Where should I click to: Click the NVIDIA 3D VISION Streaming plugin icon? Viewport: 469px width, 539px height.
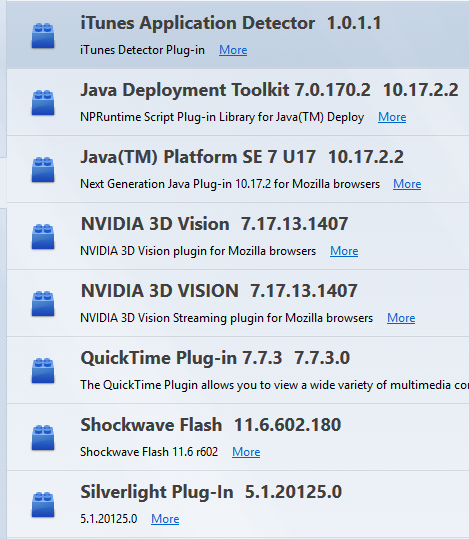point(43,304)
